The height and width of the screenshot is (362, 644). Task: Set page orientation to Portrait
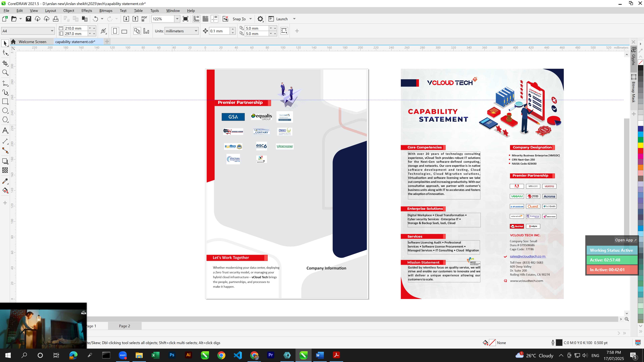click(115, 31)
